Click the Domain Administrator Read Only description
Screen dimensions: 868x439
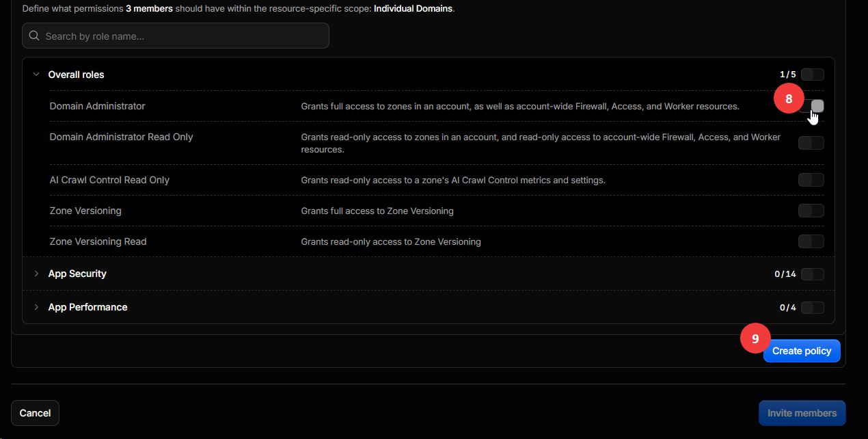[541, 143]
